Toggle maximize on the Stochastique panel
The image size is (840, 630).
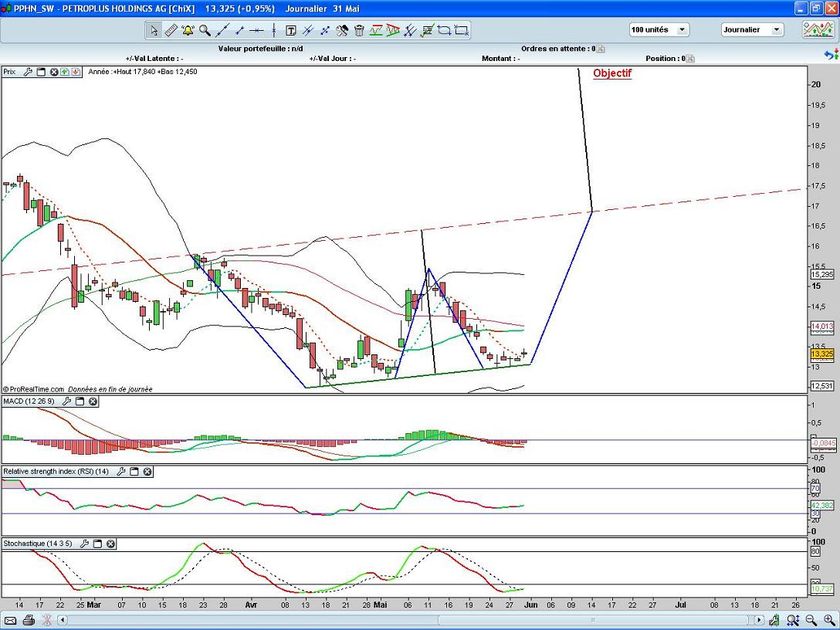pos(97,544)
